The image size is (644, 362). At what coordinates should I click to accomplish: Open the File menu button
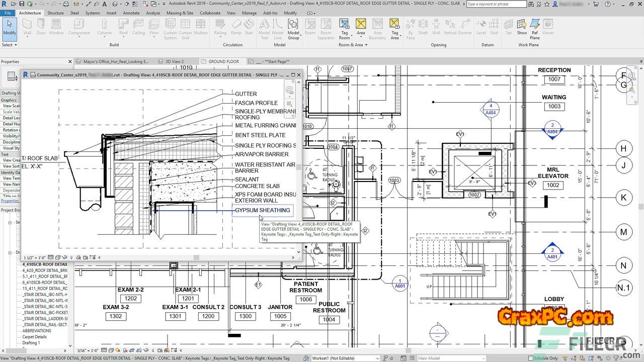click(8, 13)
